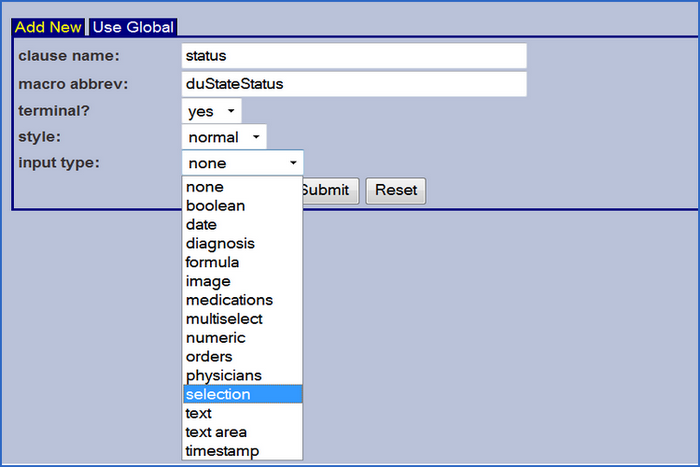Choose 'physicians' from the list
Image resolution: width=700 pixels, height=467 pixels.
[x=242, y=375]
